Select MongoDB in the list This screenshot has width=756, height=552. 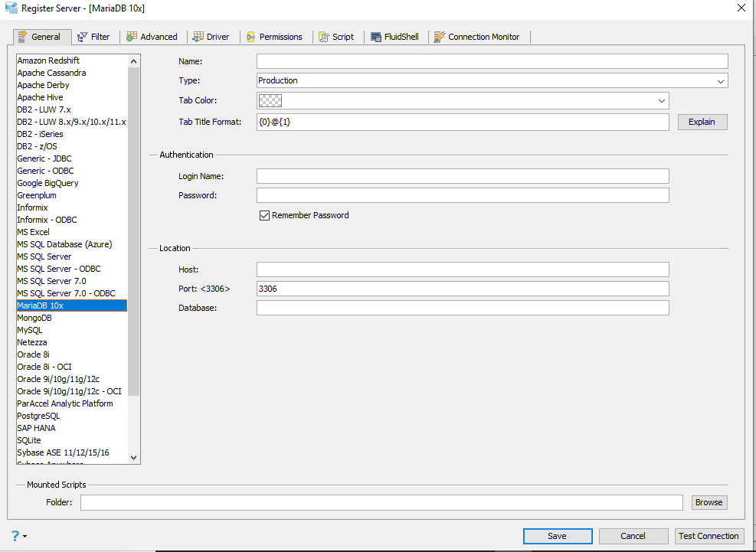point(72,318)
